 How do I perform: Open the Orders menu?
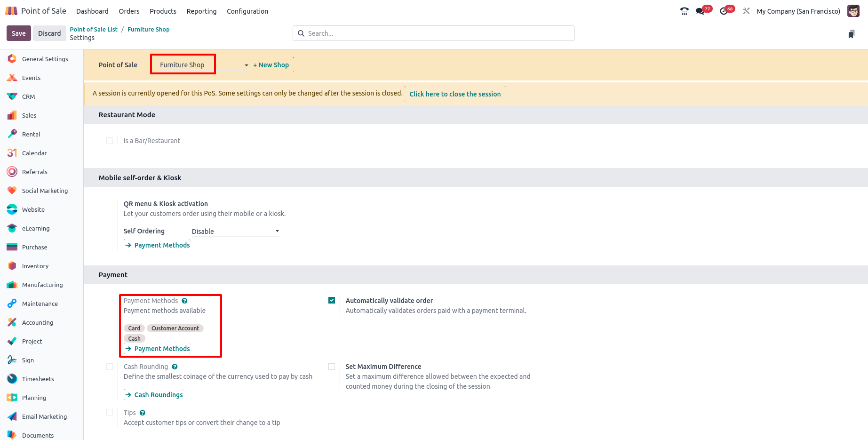point(129,11)
